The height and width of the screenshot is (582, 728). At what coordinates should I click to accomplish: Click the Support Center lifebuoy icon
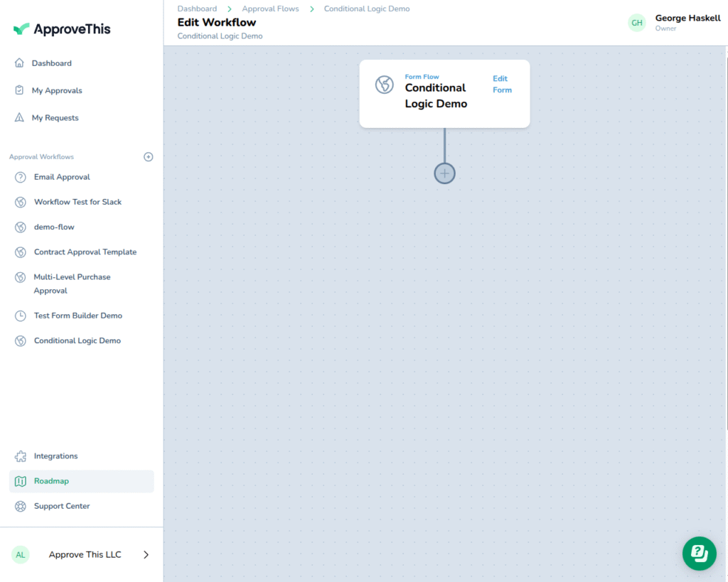click(21, 507)
